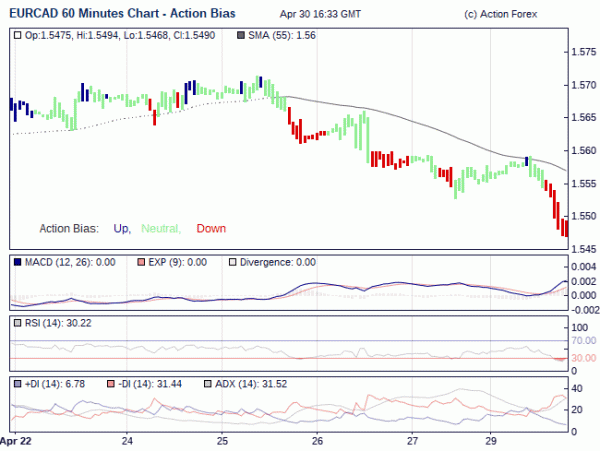Click the gray RSI (14) legend swatch

coord(17,323)
